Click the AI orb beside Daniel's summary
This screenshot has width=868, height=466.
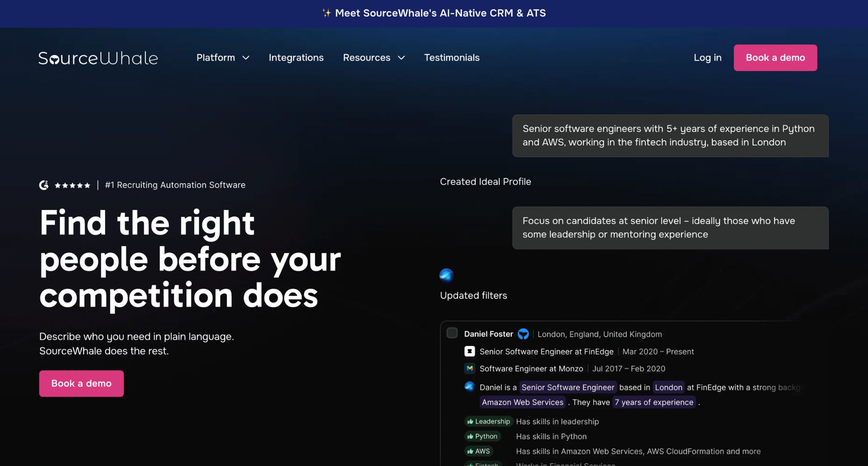tap(470, 386)
